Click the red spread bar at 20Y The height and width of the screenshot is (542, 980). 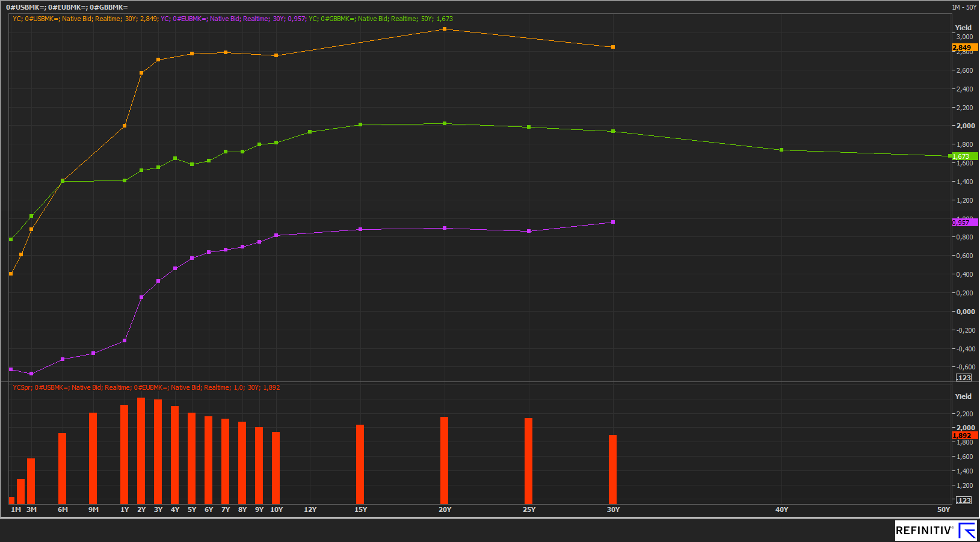tap(445, 460)
